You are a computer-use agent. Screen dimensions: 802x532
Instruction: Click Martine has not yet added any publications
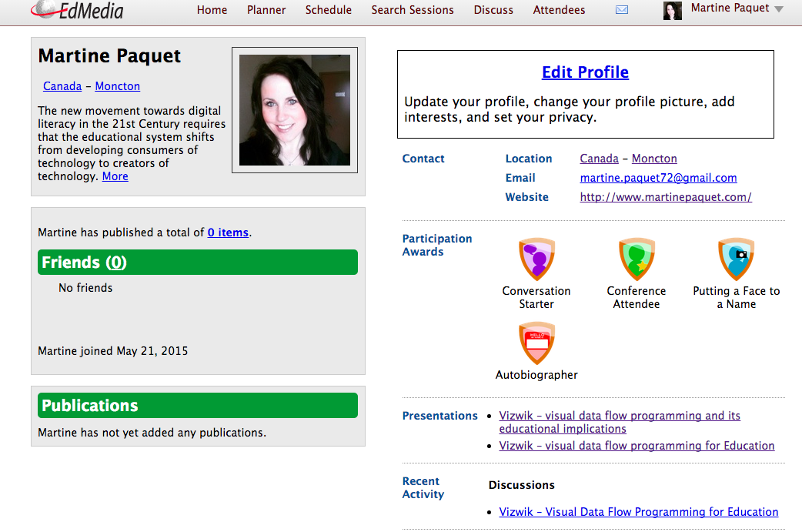(x=152, y=433)
